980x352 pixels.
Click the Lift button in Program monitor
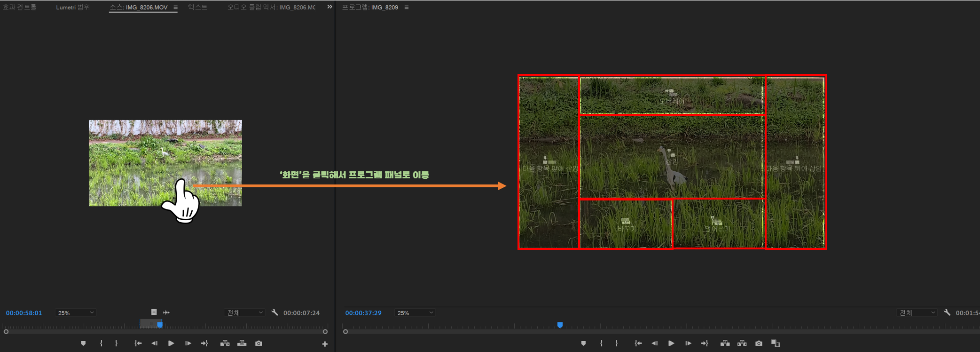coord(725,344)
